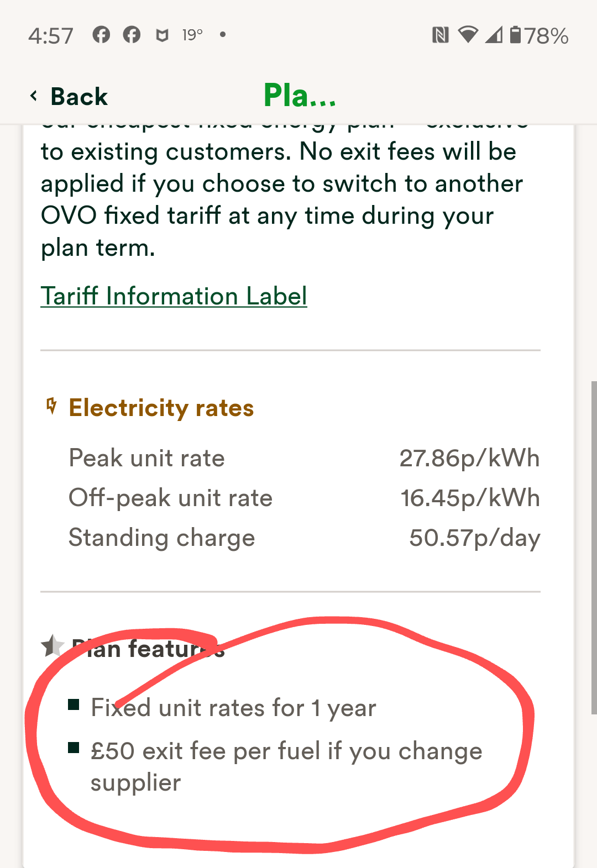Tap the battery 78% indicator
Image resolution: width=597 pixels, height=868 pixels.
(x=539, y=35)
